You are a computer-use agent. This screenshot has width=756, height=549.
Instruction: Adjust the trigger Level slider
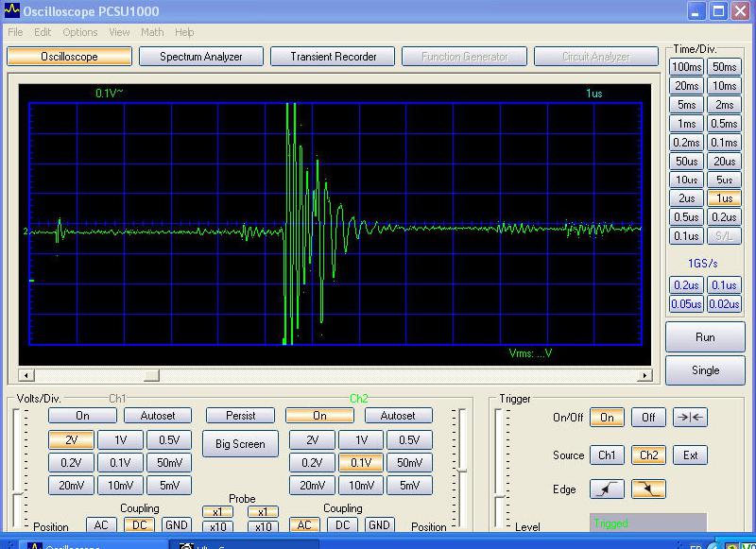pos(499,496)
